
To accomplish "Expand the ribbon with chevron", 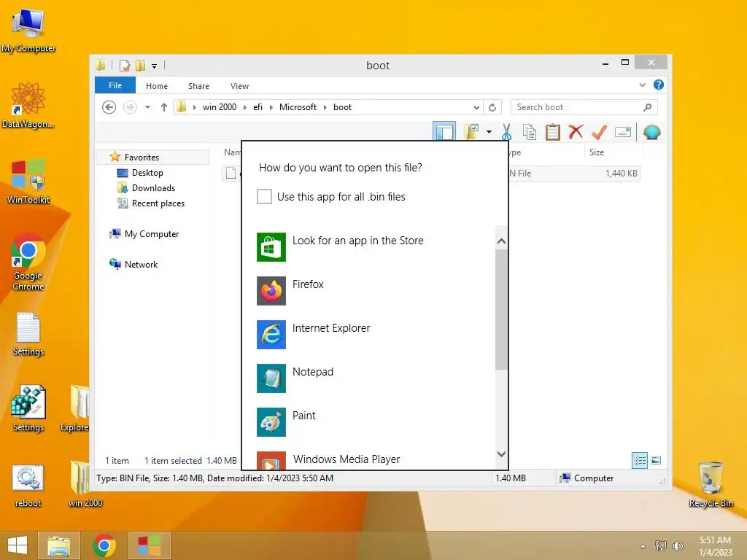I will point(643,85).
